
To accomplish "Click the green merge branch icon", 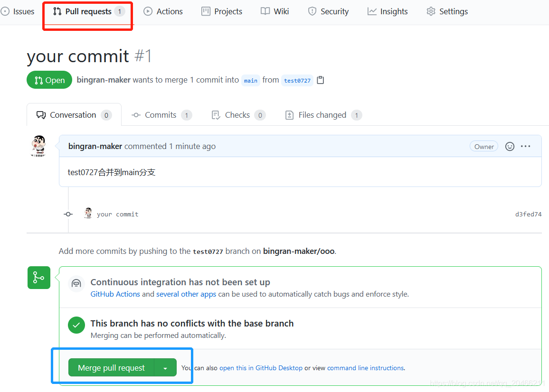I will [39, 278].
